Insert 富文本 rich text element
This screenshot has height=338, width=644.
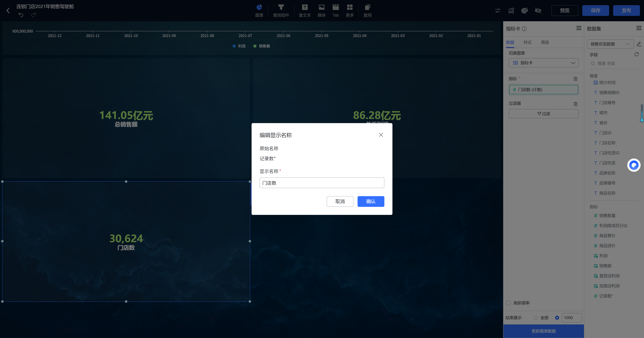pos(305,11)
